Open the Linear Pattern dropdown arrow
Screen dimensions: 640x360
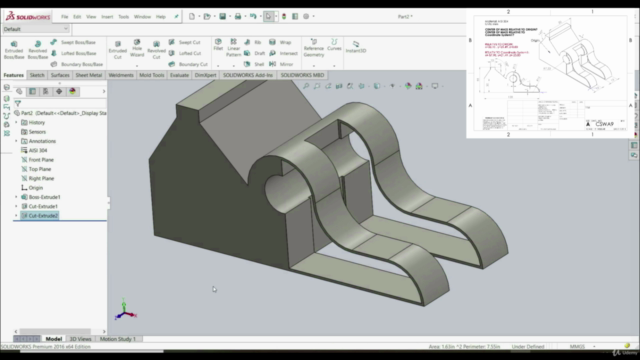click(233, 65)
